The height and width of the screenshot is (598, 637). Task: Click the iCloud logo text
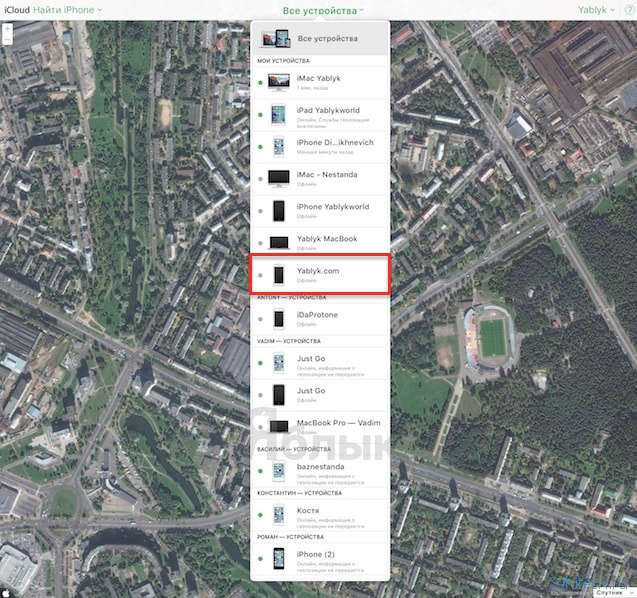tap(17, 10)
